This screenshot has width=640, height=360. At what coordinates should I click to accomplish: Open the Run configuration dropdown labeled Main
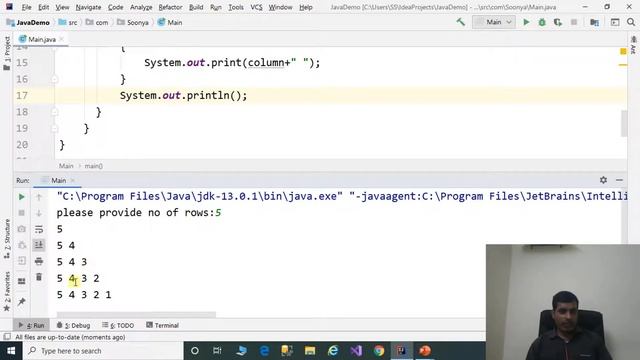coord(493,22)
